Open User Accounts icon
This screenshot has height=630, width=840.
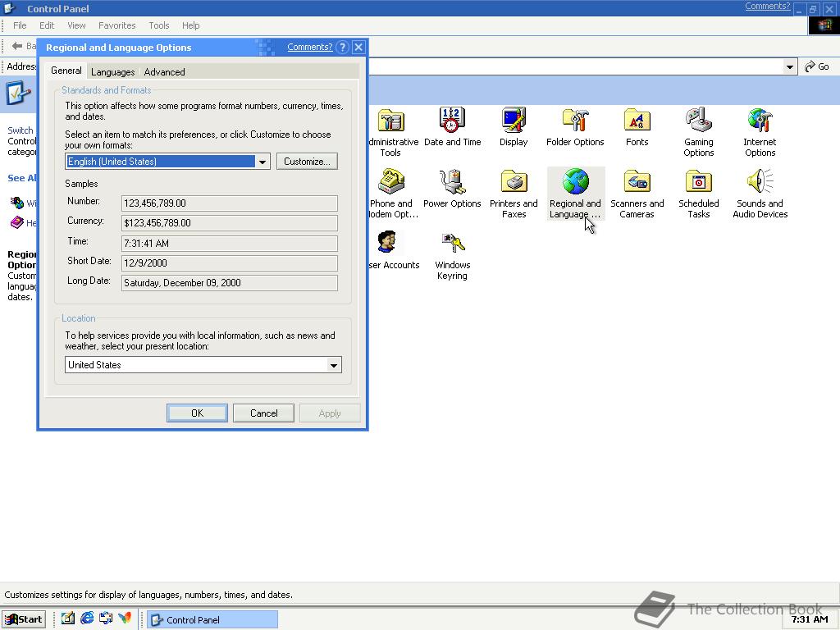pyautogui.click(x=387, y=243)
